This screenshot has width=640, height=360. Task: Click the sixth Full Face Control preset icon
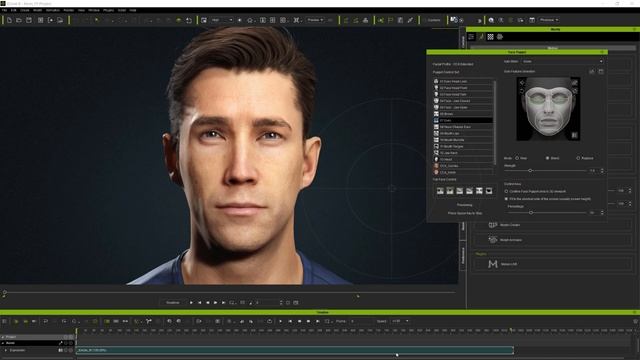click(x=489, y=191)
